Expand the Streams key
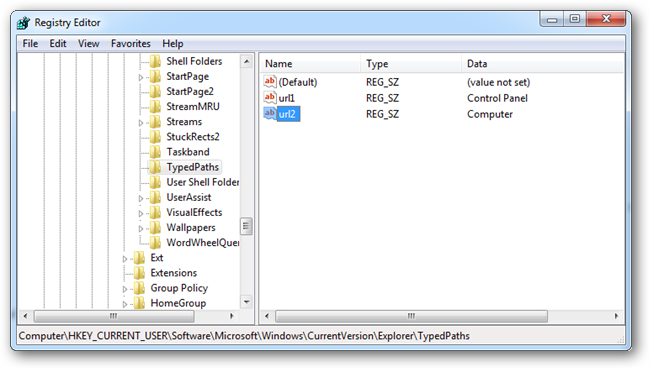650x369 pixels. [141, 123]
